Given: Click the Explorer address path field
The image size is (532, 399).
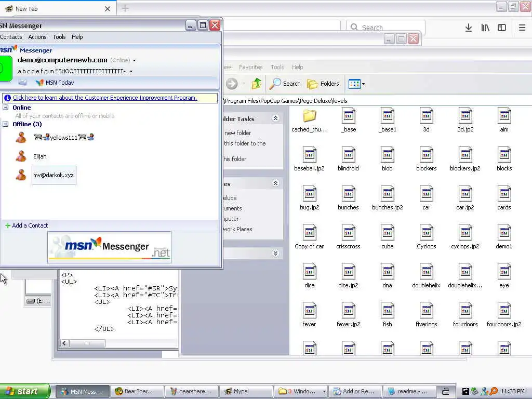Looking at the screenshot, I should [x=377, y=100].
